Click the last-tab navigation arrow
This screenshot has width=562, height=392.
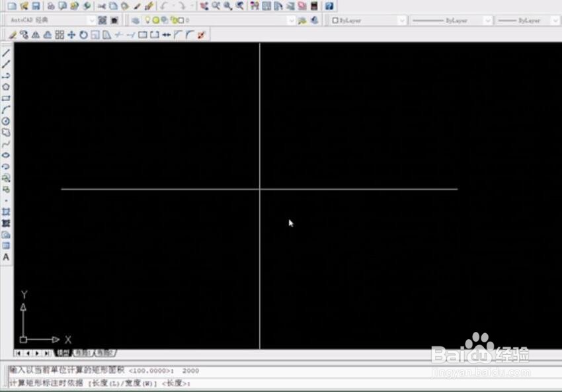coord(46,353)
